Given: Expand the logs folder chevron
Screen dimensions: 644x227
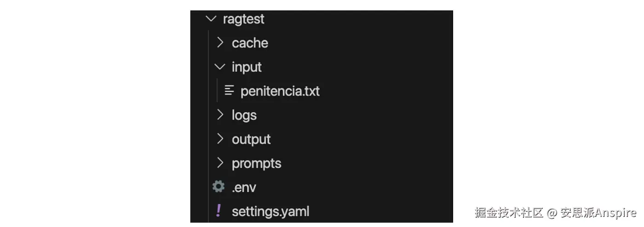Looking at the screenshot, I should pyautogui.click(x=220, y=115).
